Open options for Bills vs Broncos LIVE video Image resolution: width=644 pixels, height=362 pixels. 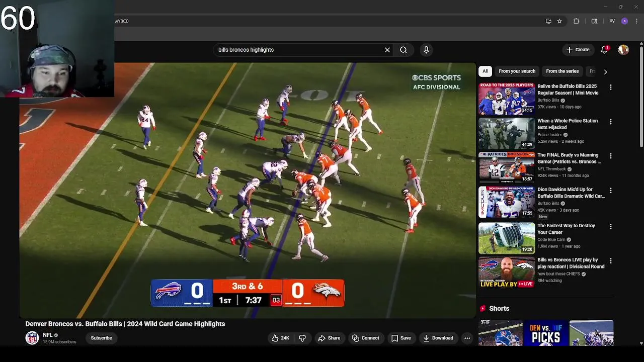[x=611, y=261]
